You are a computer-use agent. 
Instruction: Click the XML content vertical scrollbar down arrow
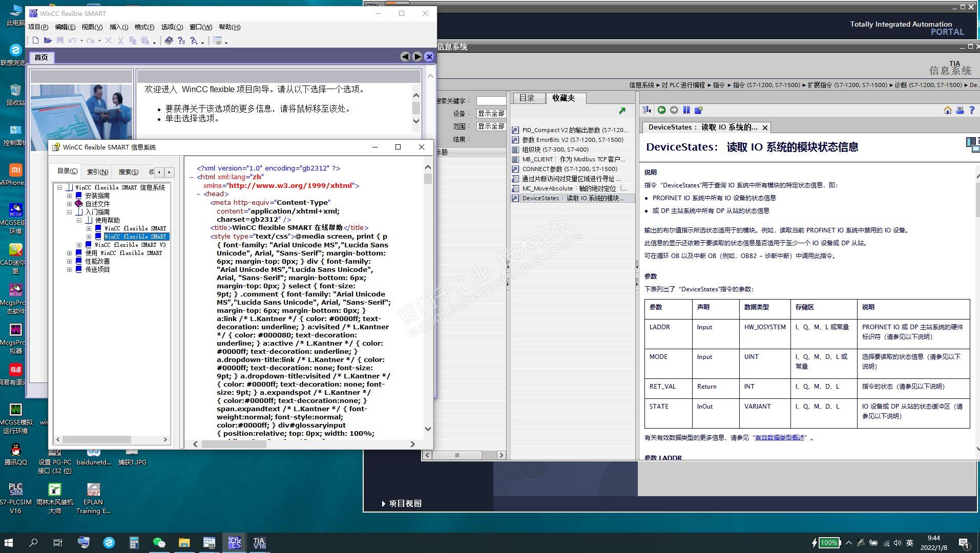[428, 429]
